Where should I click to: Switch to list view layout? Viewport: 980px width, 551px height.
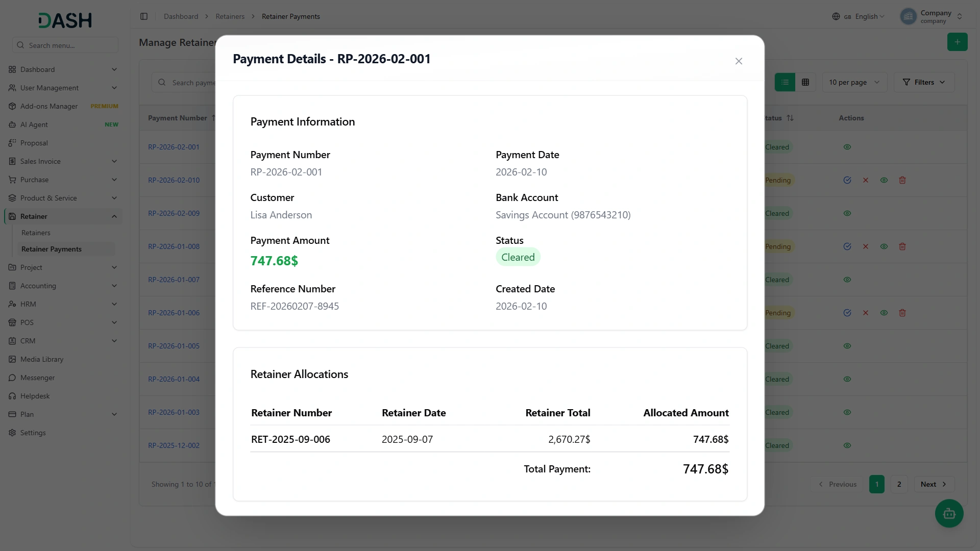pyautogui.click(x=785, y=82)
